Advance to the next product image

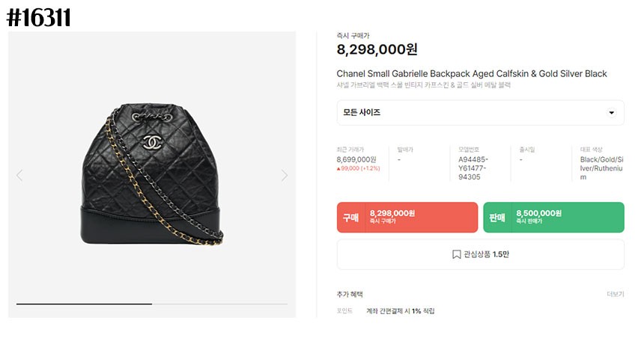point(285,176)
